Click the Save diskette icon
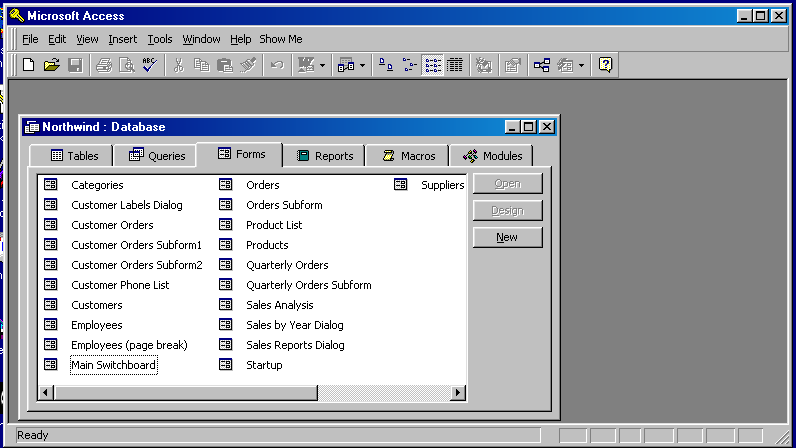Screen dimensions: 796x448 point(75,65)
